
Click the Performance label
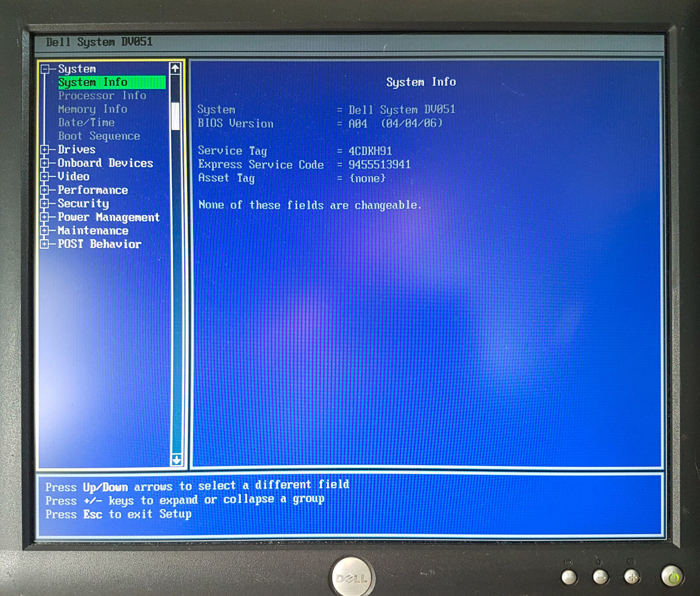point(93,190)
